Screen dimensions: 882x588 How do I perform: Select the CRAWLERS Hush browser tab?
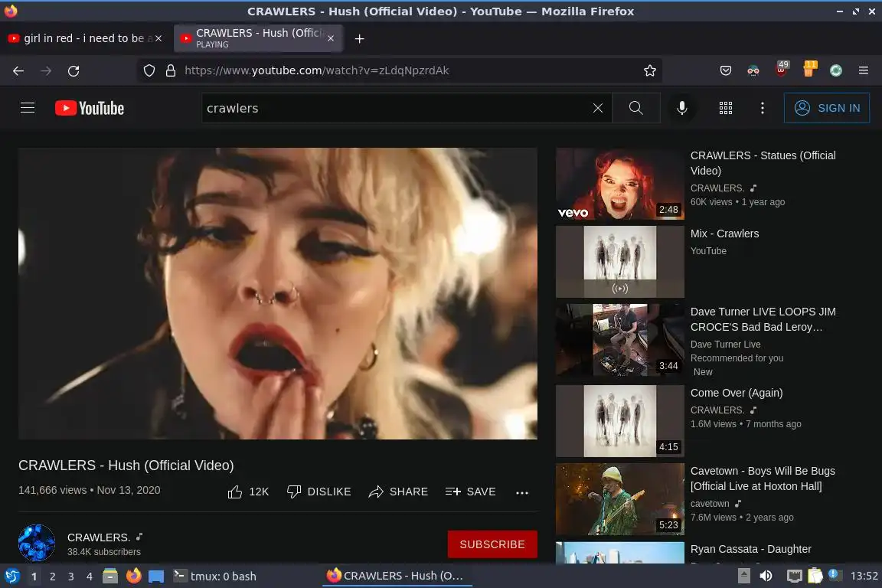tap(259, 38)
